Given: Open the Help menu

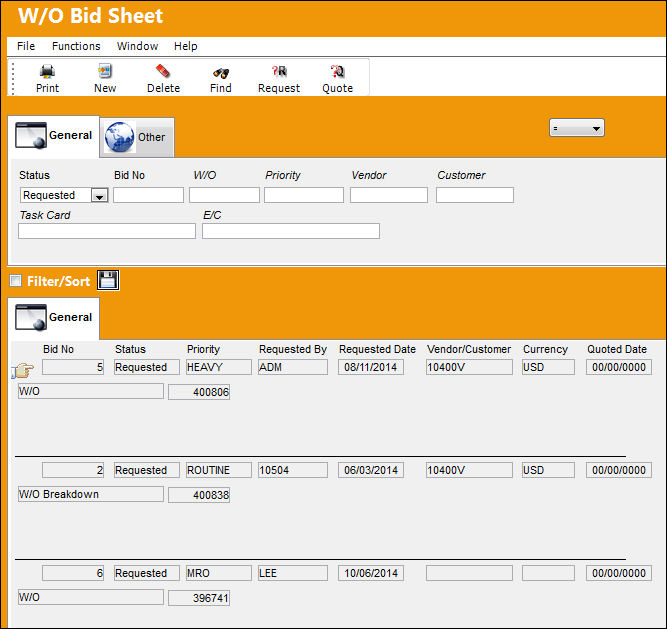Looking at the screenshot, I should point(185,46).
